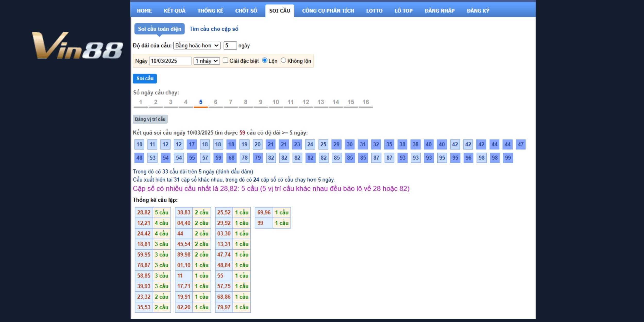
Task: Click result number box 99
Action: 508,158
